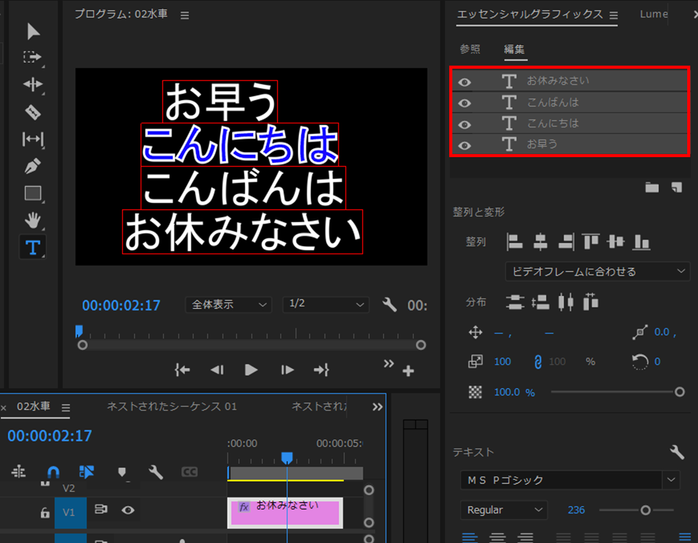Screen dimensions: 698x543
Task: Align vertical center icon
Action: 616,242
